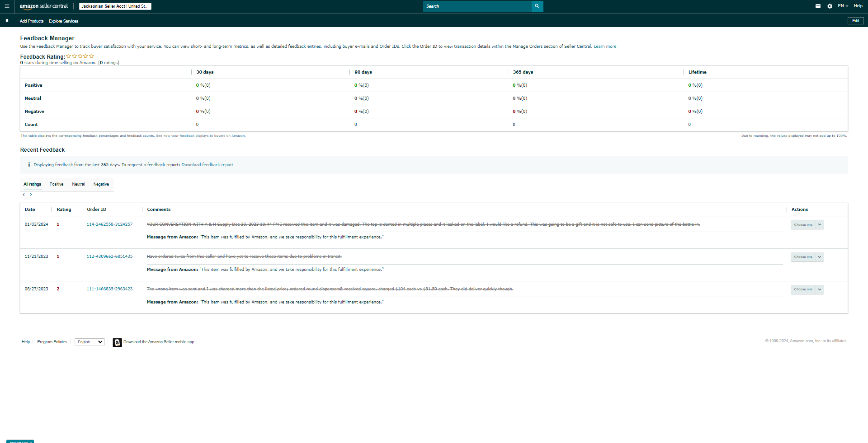This screenshot has height=443, width=868.
Task: Open order 114-2462558-3124257
Action: click(x=110, y=224)
